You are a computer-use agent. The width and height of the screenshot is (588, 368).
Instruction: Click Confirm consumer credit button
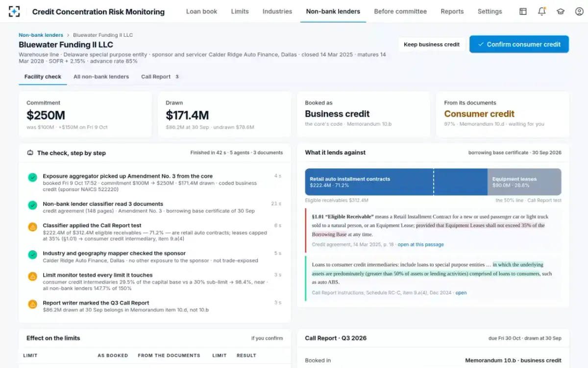coord(519,44)
